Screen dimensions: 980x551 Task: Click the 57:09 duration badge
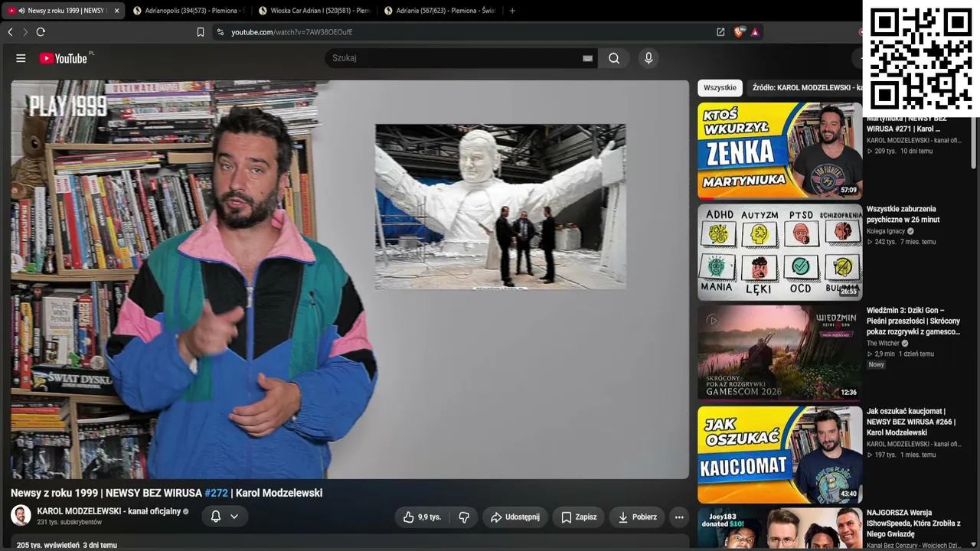[848, 190]
